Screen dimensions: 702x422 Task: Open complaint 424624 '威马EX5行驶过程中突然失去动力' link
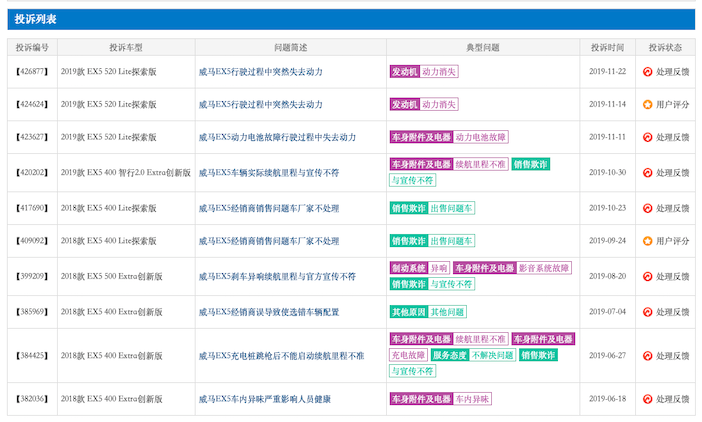[x=261, y=104]
